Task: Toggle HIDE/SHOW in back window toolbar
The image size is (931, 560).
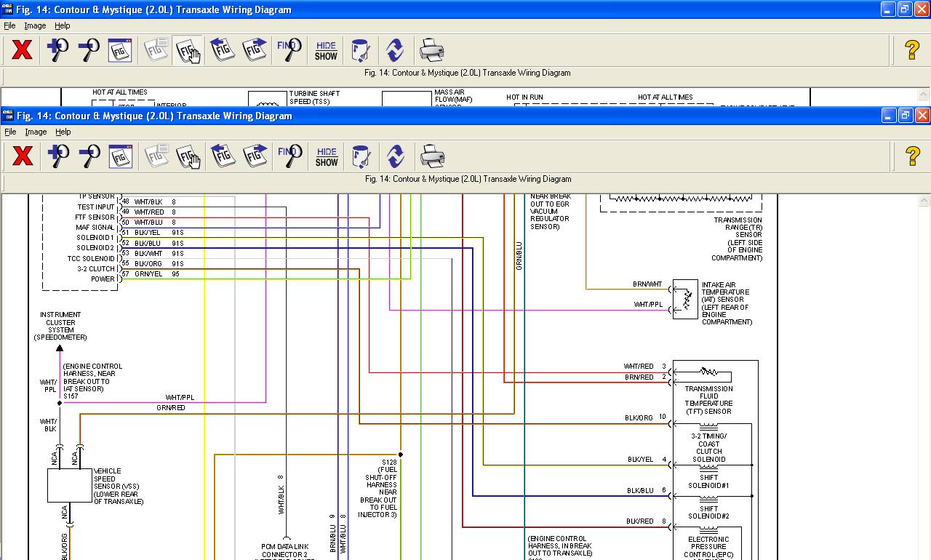Action: (x=326, y=51)
